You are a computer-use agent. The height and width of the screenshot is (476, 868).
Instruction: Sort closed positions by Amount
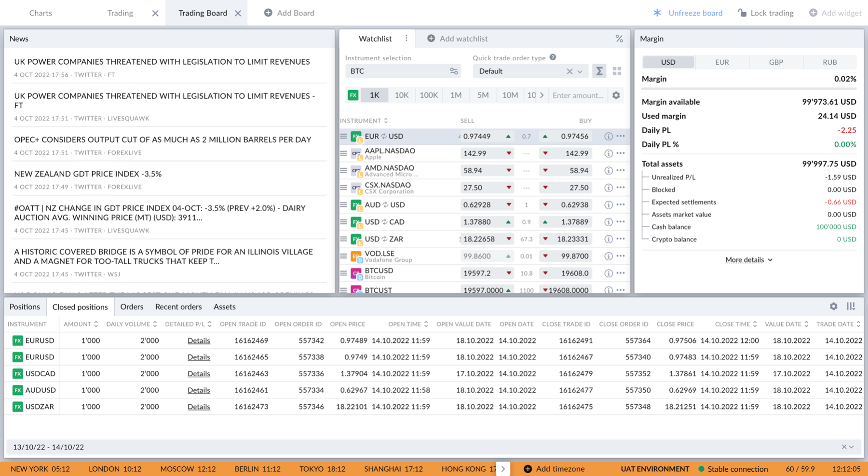point(81,324)
